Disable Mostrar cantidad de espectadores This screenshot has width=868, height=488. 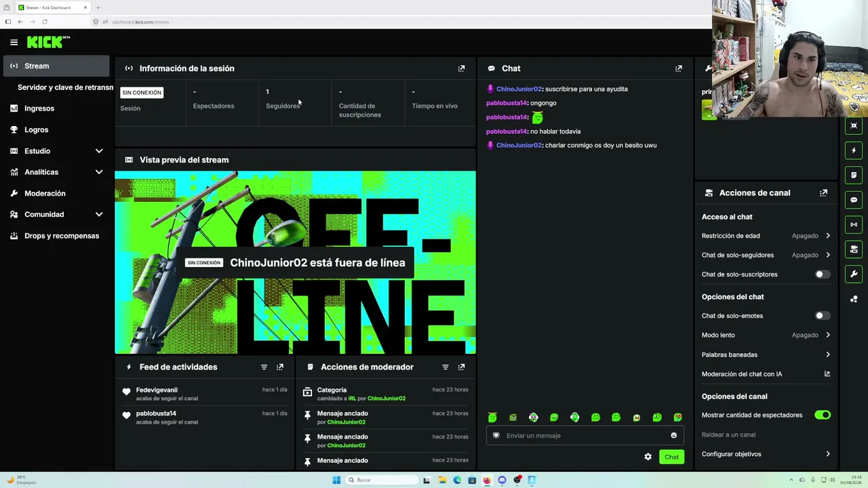click(x=822, y=415)
